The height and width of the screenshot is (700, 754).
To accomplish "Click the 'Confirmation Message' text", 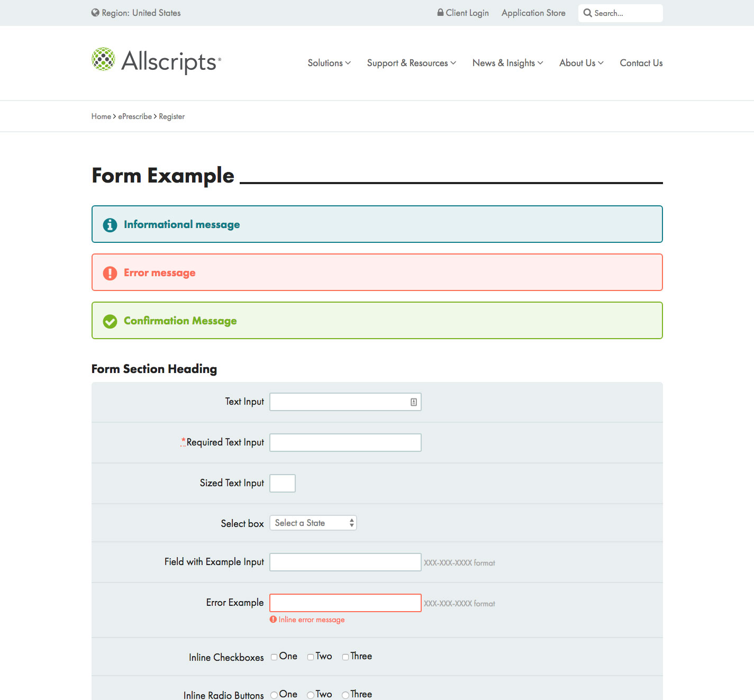I will (x=180, y=321).
